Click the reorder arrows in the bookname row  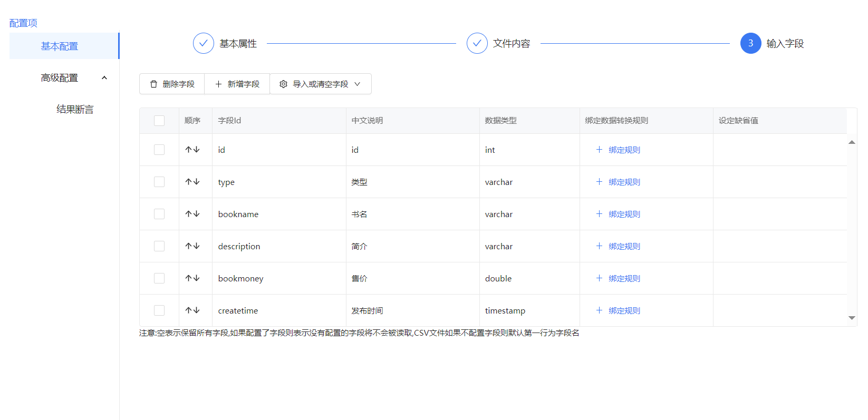(192, 214)
